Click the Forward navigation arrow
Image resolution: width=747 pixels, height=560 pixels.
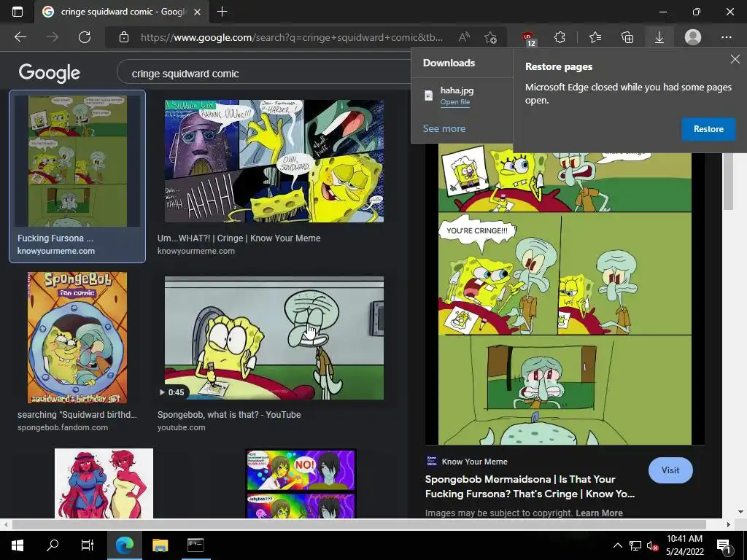tap(53, 37)
